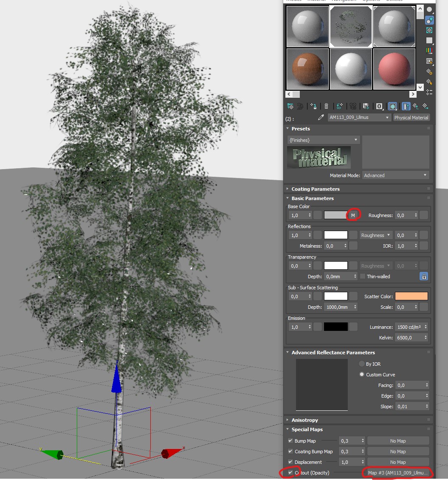The height and width of the screenshot is (480, 448).
Task: Select the Custom Curve radio button
Action: coord(362,374)
